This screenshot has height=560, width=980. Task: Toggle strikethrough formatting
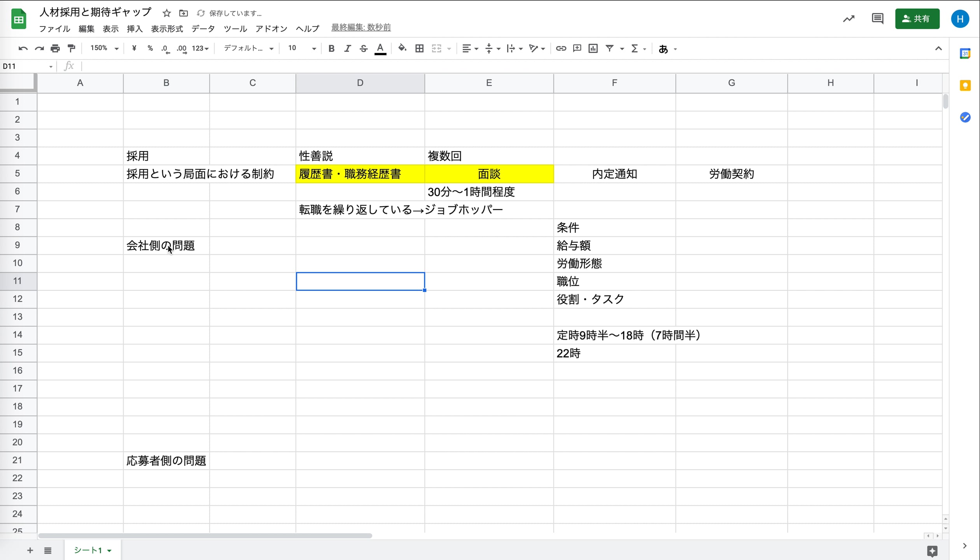(x=363, y=48)
